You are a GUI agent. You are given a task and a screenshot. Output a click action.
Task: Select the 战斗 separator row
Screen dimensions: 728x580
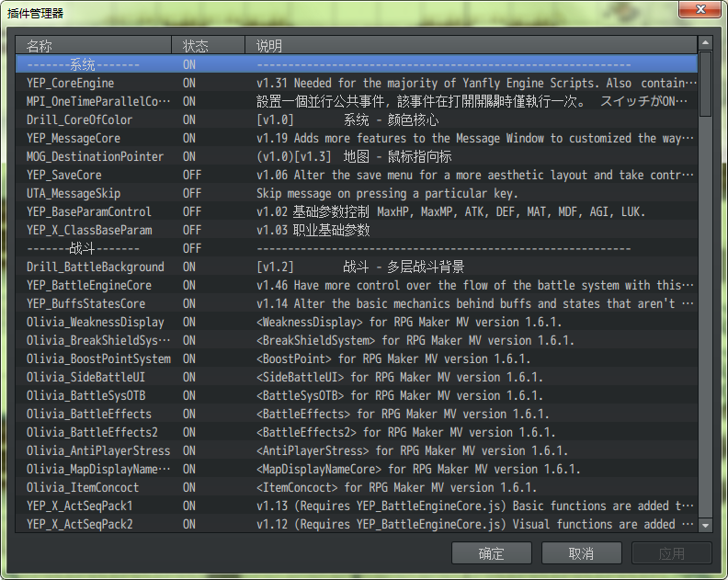(357, 248)
